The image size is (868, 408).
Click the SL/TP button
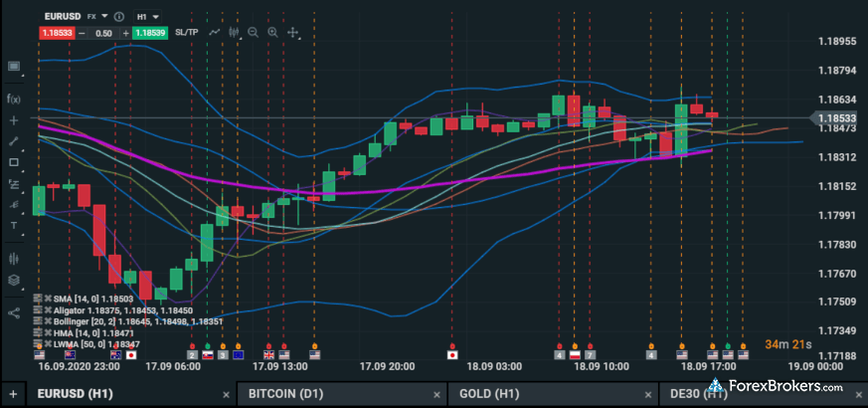click(x=186, y=33)
